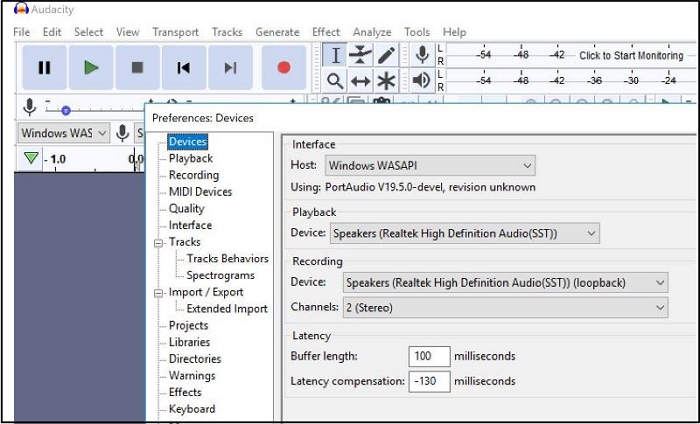Select MIDI Devices in preferences tree

click(200, 192)
